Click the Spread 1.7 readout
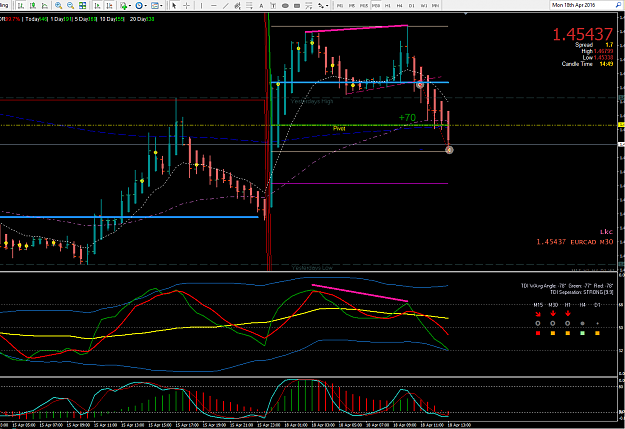Viewport: 625px width, 429px height. coord(594,45)
